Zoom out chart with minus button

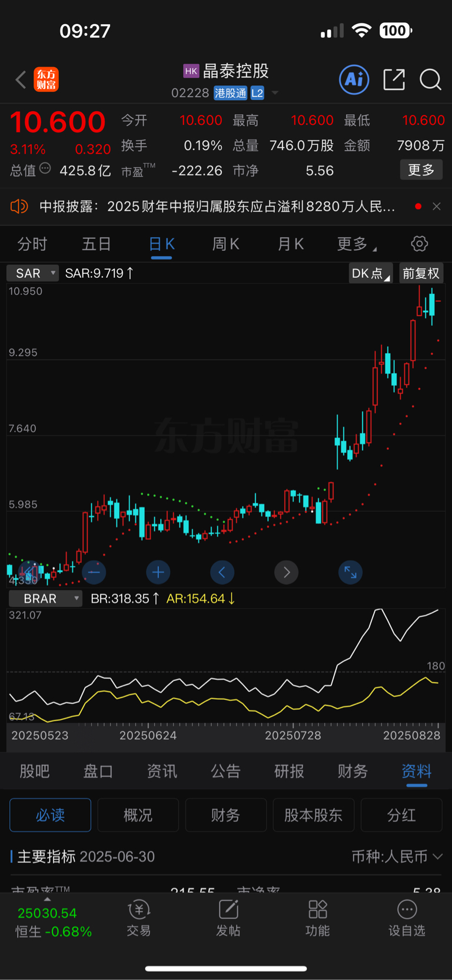click(94, 572)
